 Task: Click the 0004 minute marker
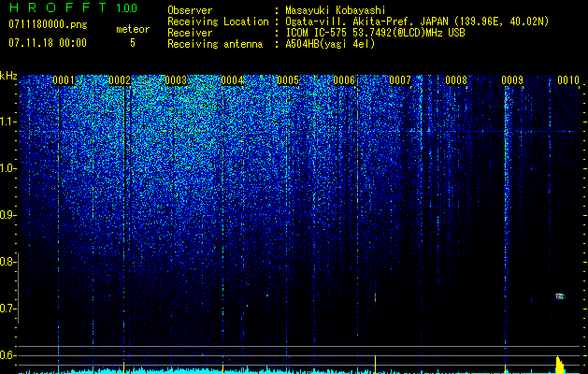pyautogui.click(x=232, y=80)
